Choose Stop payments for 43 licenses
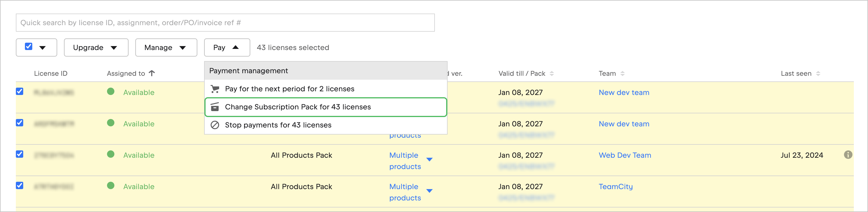This screenshot has width=868, height=212. [x=278, y=125]
